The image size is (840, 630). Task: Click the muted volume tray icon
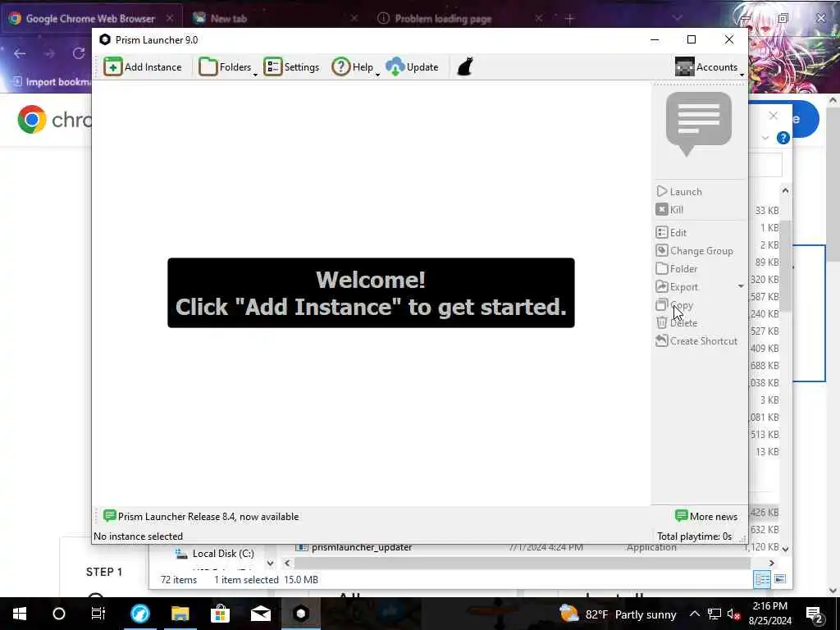pyautogui.click(x=733, y=614)
